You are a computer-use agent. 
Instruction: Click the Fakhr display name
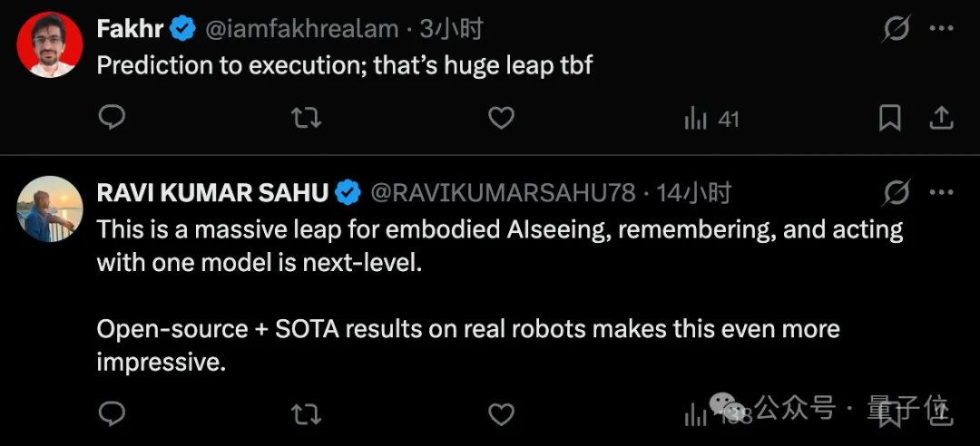click(x=130, y=29)
